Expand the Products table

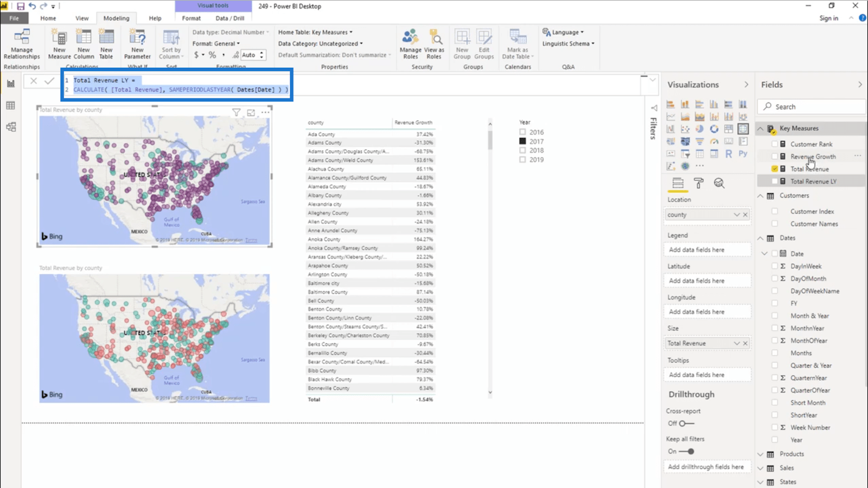(x=761, y=454)
